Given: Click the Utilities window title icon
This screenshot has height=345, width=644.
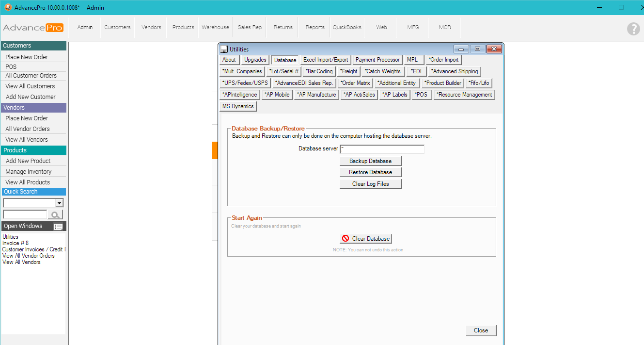Looking at the screenshot, I should pyautogui.click(x=224, y=49).
